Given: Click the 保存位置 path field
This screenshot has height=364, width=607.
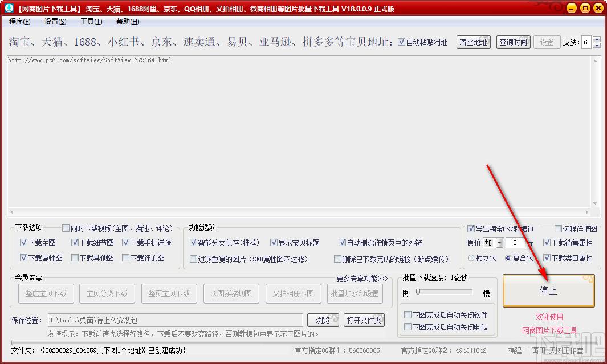Looking at the screenshot, I should click(x=175, y=320).
